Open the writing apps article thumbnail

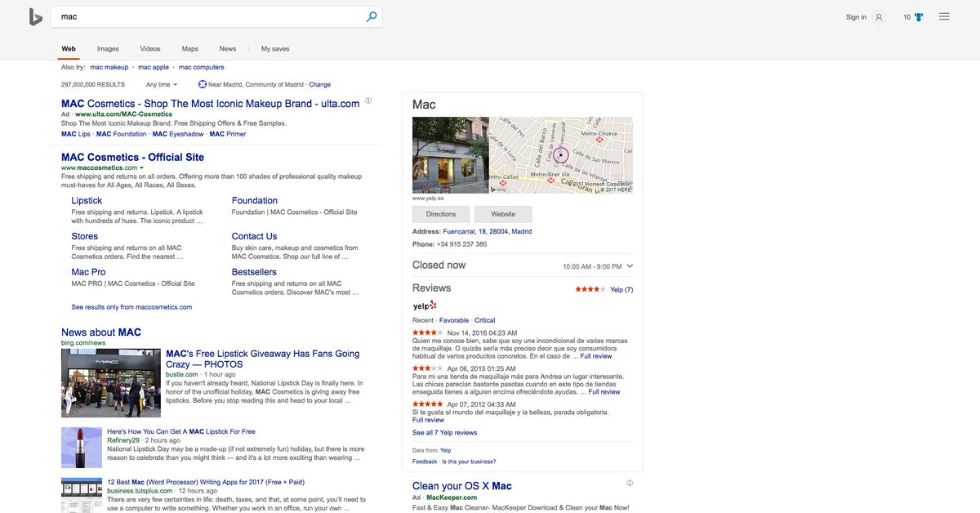[82, 495]
